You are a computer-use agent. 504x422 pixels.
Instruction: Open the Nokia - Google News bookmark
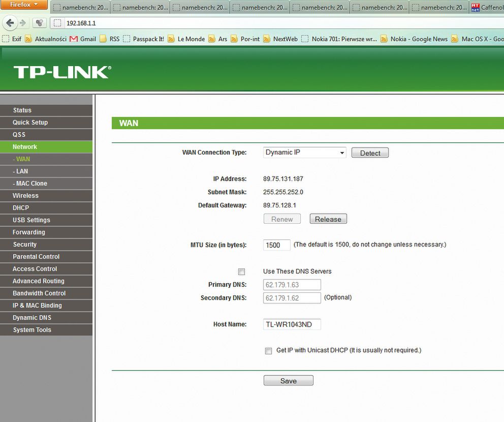[414, 39]
